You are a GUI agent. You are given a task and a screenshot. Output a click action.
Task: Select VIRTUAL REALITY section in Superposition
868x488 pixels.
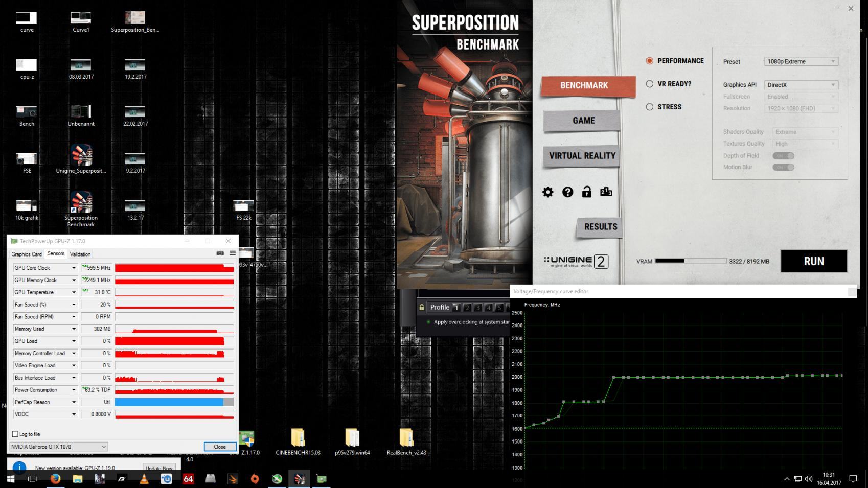(x=582, y=156)
